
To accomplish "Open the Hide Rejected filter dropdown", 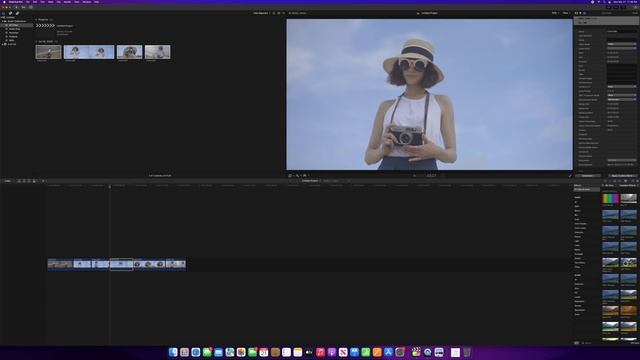I will [x=261, y=13].
